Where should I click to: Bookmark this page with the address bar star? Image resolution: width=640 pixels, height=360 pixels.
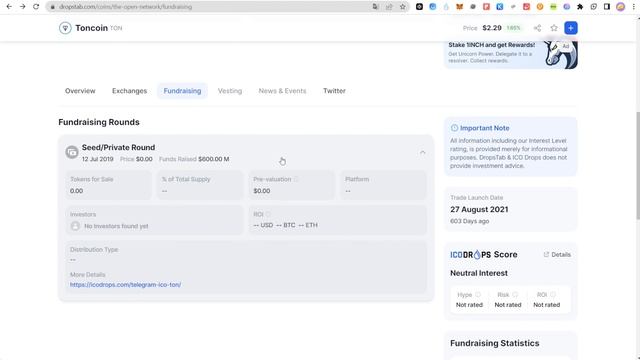pos(402,7)
